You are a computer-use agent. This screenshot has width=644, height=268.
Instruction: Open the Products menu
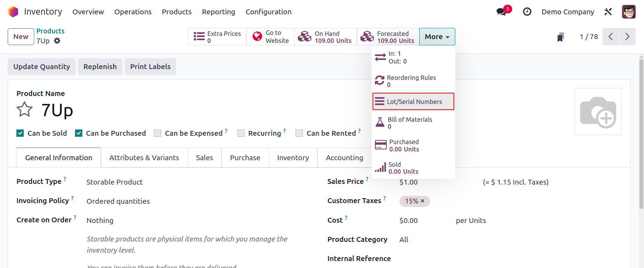pyautogui.click(x=177, y=12)
